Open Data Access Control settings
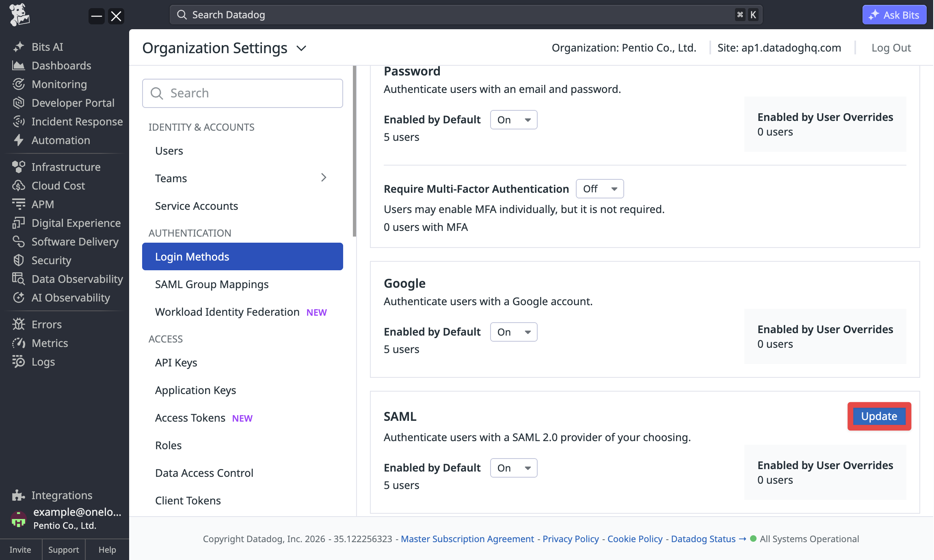934x560 pixels. 242,473
